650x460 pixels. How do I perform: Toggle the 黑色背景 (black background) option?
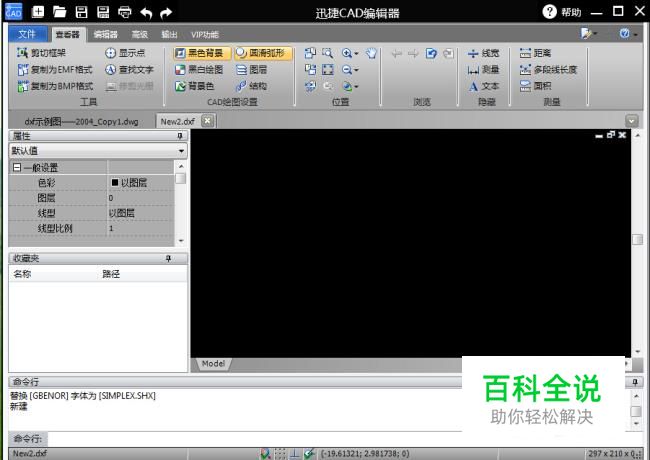tap(200, 53)
